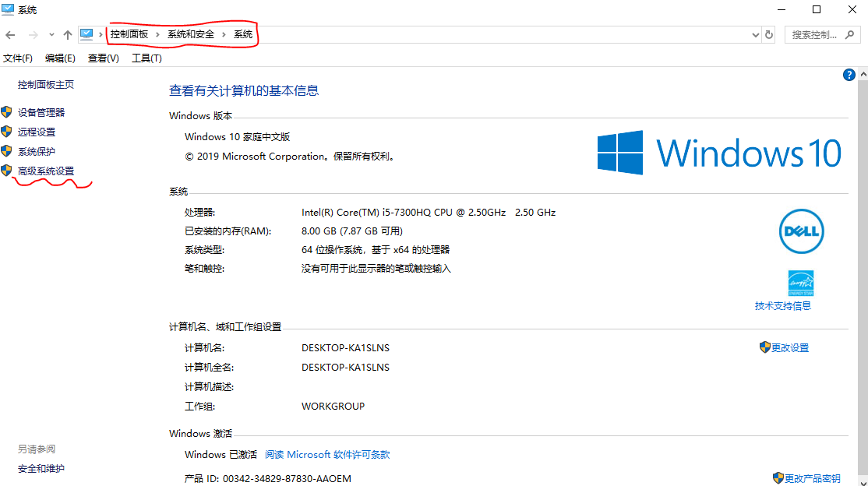This screenshot has width=868, height=486.
Task: Open the 查看(V) menu
Action: (104, 58)
